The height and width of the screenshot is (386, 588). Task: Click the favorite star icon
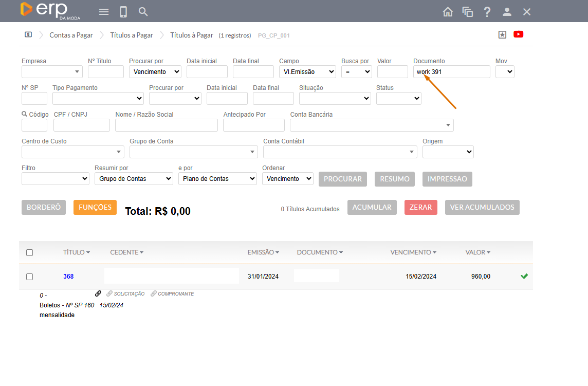click(502, 34)
